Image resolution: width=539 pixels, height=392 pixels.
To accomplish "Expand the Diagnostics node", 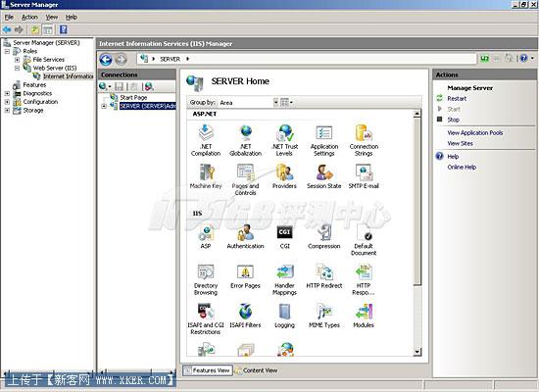I will pyautogui.click(x=7, y=93).
